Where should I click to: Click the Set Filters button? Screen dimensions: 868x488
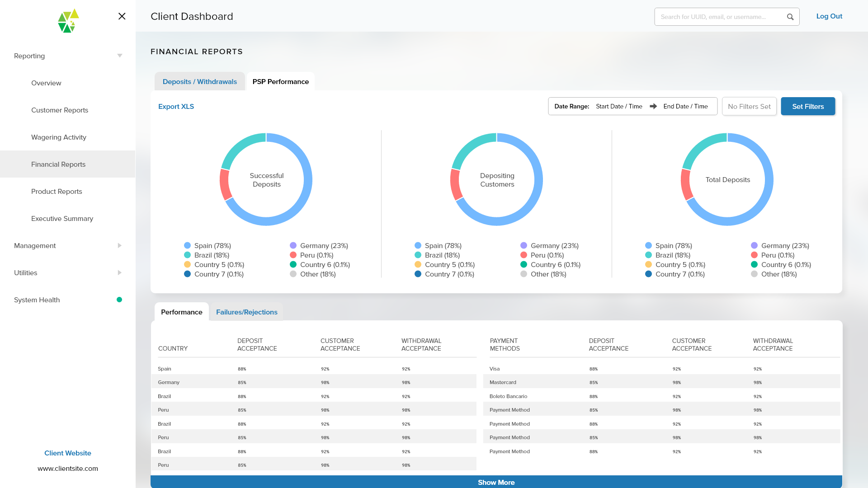808,106
